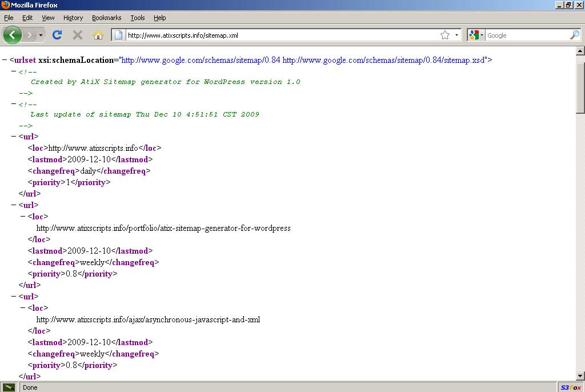Open the File menu
The height and width of the screenshot is (392, 585).
9,18
